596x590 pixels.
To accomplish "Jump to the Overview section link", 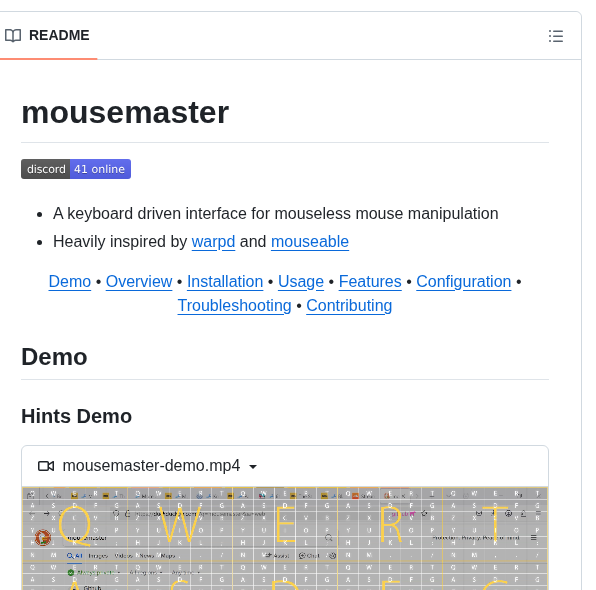I will point(139,282).
